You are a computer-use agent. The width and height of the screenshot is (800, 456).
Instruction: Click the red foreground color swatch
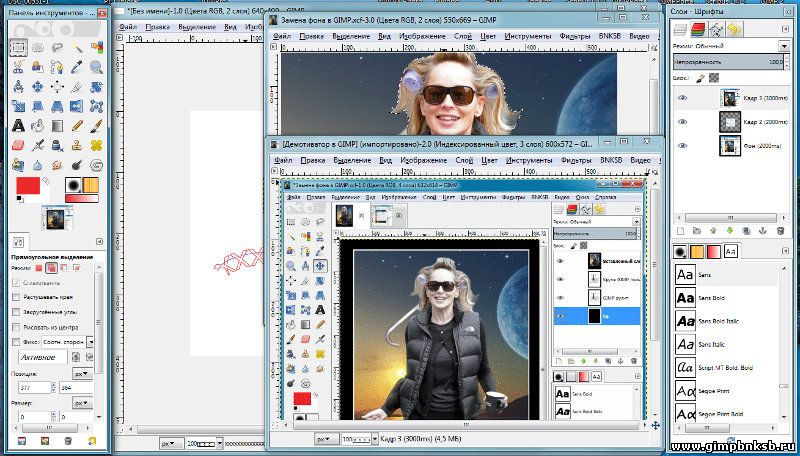(x=28, y=185)
